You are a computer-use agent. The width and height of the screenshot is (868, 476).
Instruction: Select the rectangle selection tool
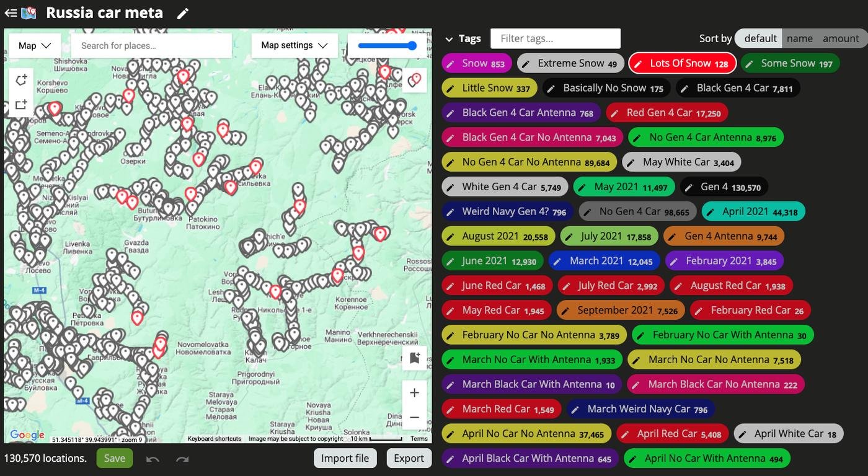coord(21,105)
